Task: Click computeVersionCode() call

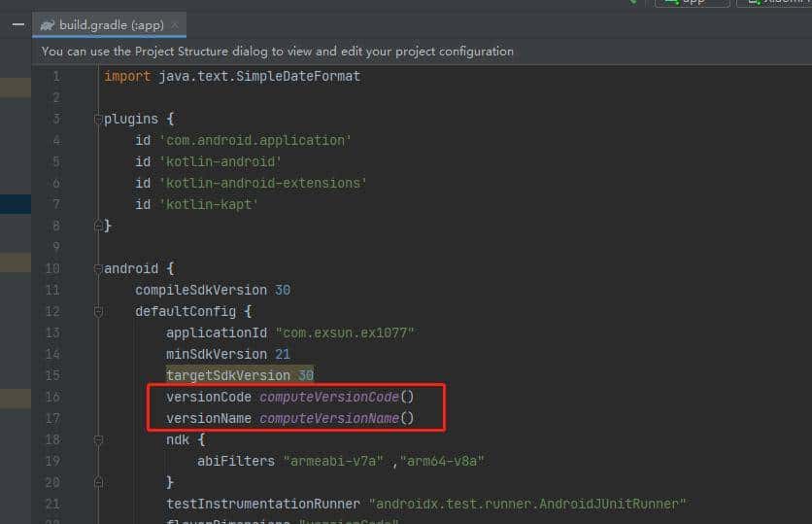Action: pos(337,397)
